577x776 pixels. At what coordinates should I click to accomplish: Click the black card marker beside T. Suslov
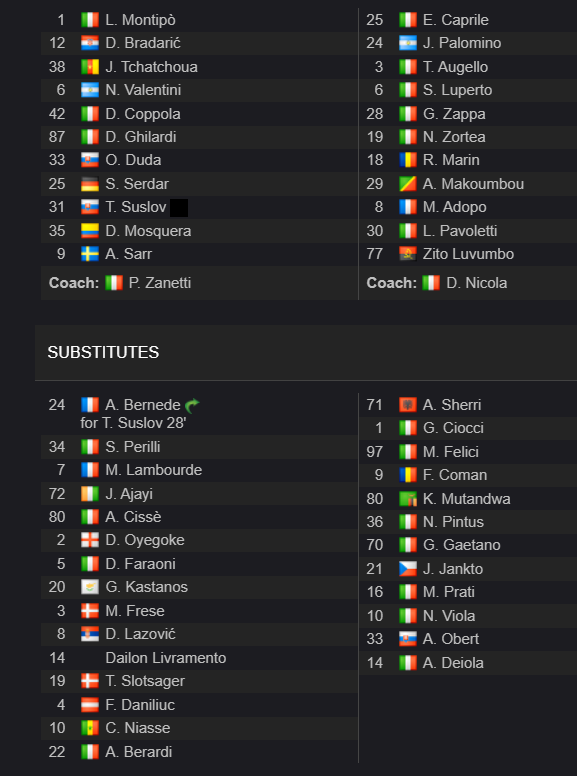(179, 208)
